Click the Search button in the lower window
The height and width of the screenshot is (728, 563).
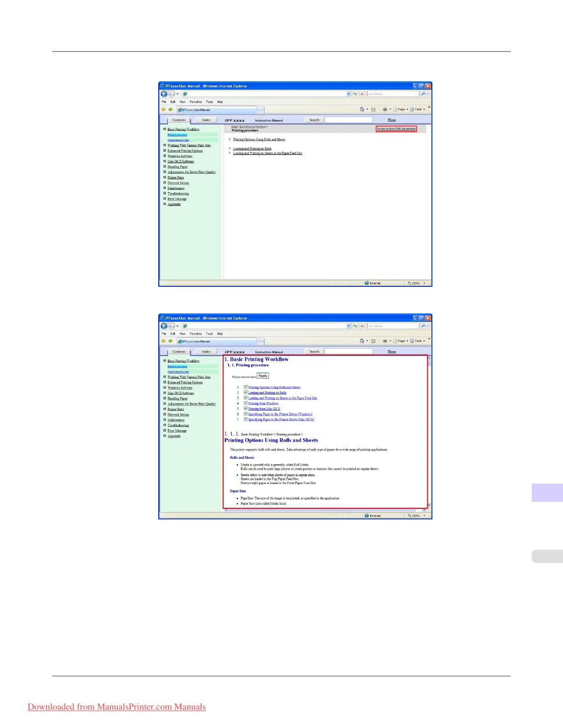(314, 352)
